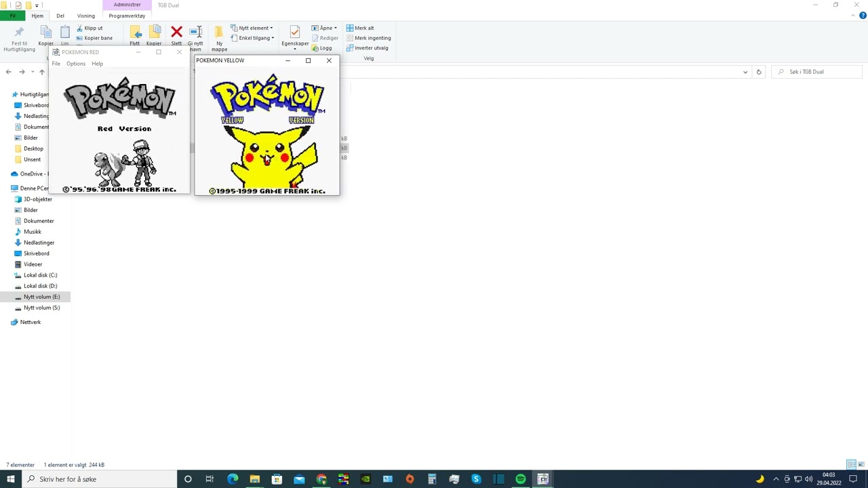Click the Kopier copy icon in the ribbon

click(45, 32)
